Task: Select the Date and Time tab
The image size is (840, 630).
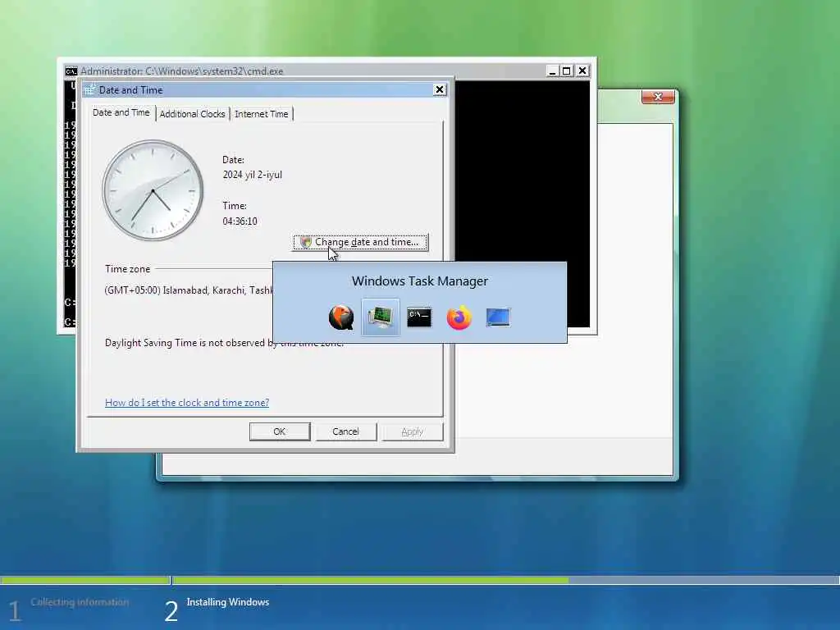Action: point(121,112)
